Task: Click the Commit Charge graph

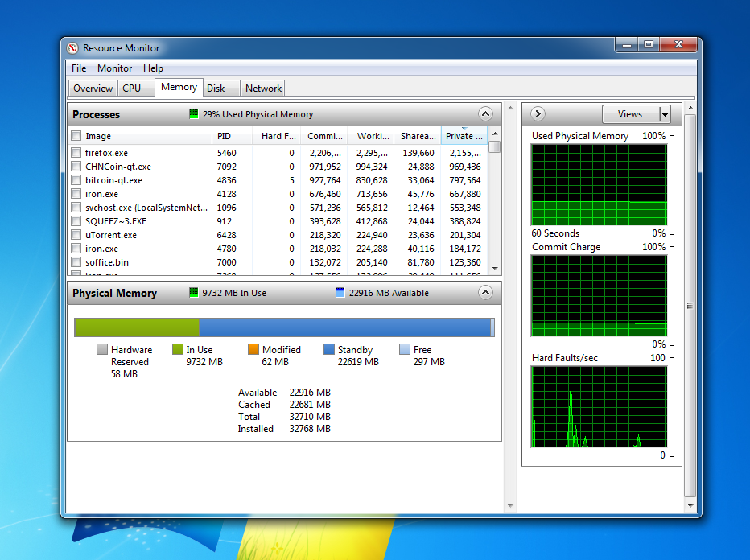Action: point(599,295)
